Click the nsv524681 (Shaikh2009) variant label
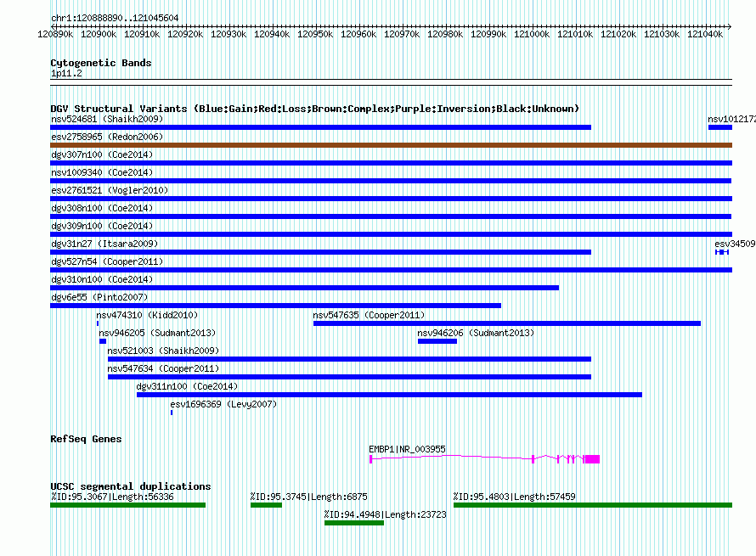The image size is (756, 556). pyautogui.click(x=107, y=119)
